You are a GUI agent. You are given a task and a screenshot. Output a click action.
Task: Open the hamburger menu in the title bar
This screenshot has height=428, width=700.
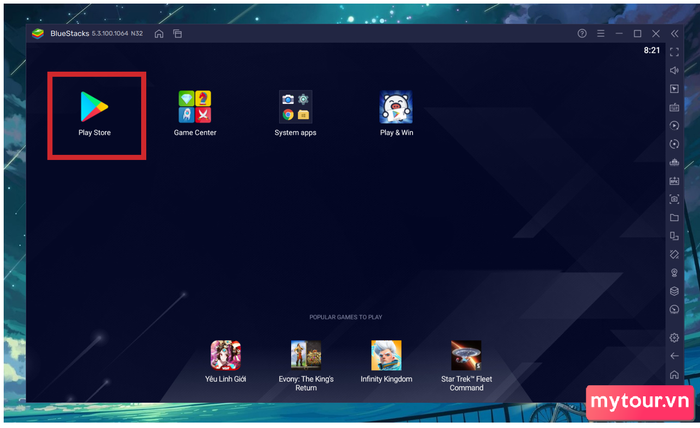point(600,33)
